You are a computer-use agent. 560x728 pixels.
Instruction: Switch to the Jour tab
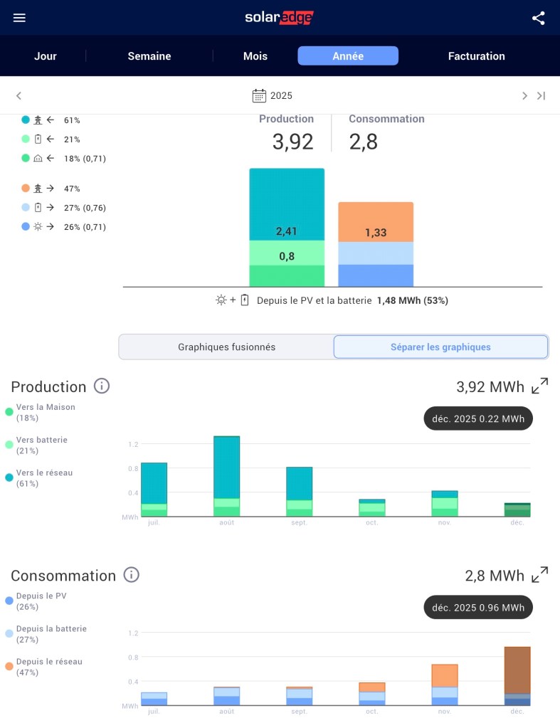(46, 56)
